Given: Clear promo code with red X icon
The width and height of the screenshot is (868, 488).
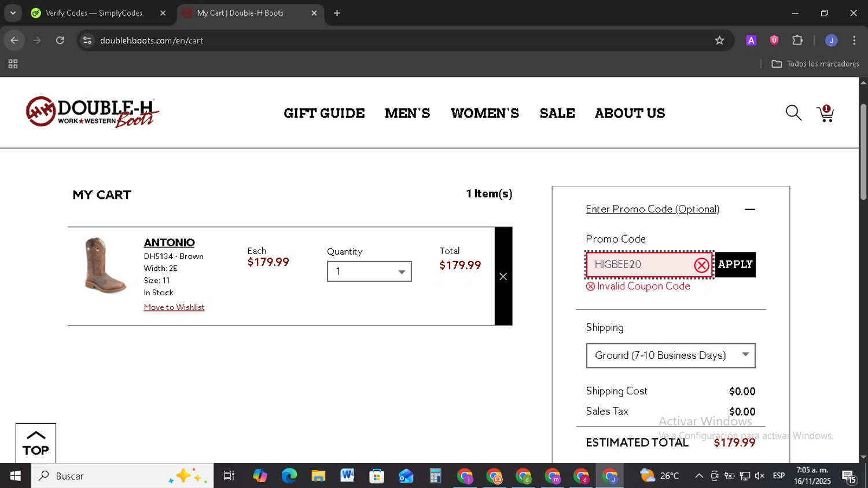Looking at the screenshot, I should (701, 265).
